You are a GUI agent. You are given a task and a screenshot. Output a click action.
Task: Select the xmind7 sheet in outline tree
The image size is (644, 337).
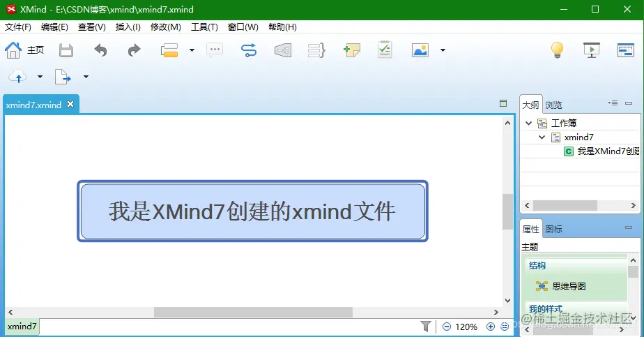tap(578, 137)
